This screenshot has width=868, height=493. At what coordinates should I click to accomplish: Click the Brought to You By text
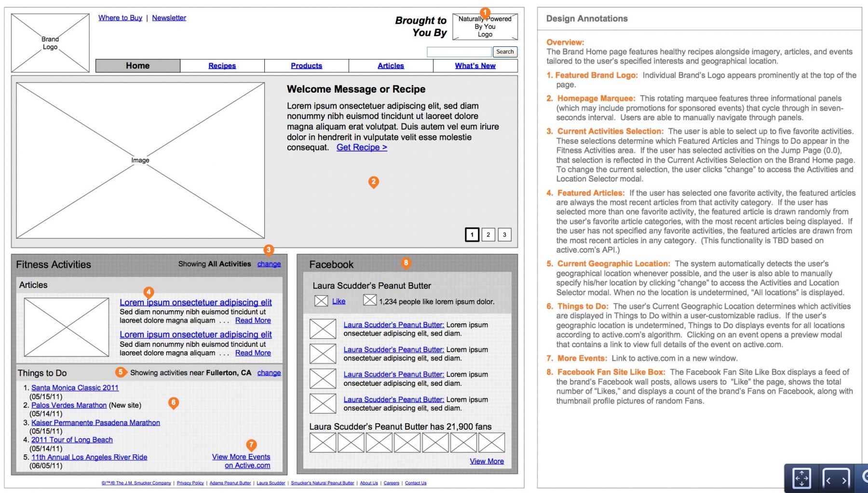pyautogui.click(x=421, y=27)
